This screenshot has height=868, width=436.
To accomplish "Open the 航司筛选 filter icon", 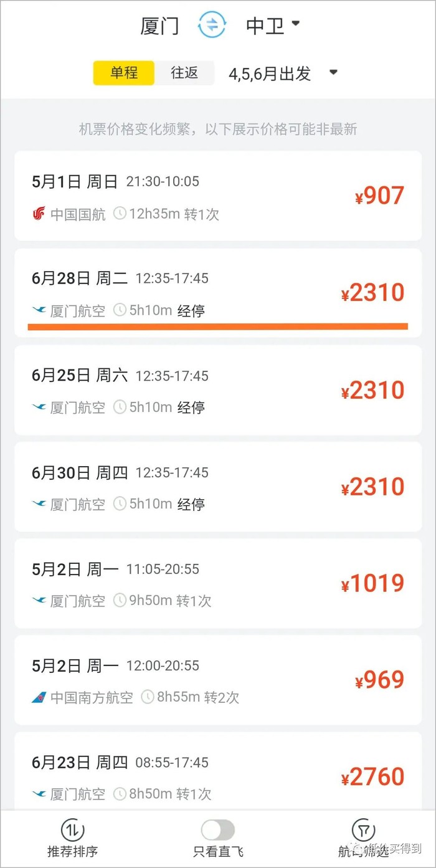I will (363, 830).
